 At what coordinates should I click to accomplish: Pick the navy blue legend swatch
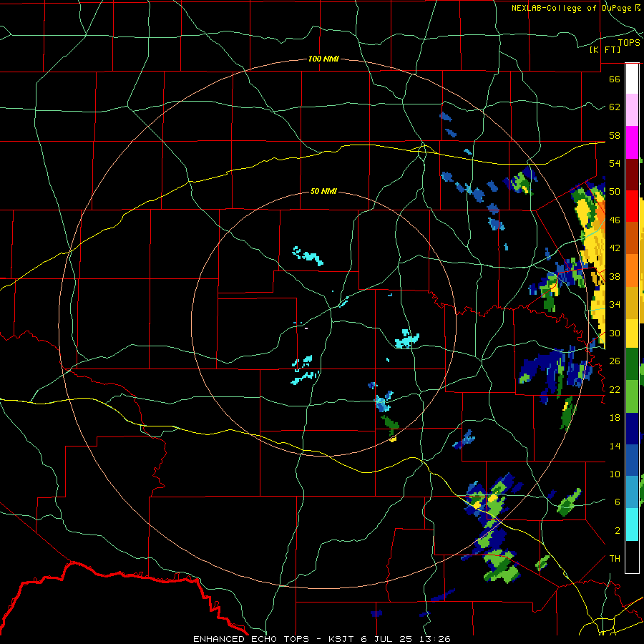pyautogui.click(x=632, y=429)
